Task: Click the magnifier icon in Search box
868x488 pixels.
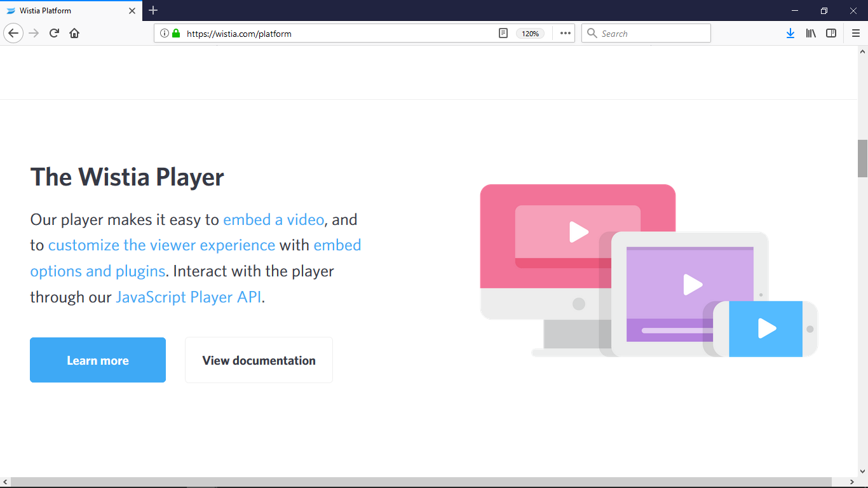Action: (x=592, y=33)
